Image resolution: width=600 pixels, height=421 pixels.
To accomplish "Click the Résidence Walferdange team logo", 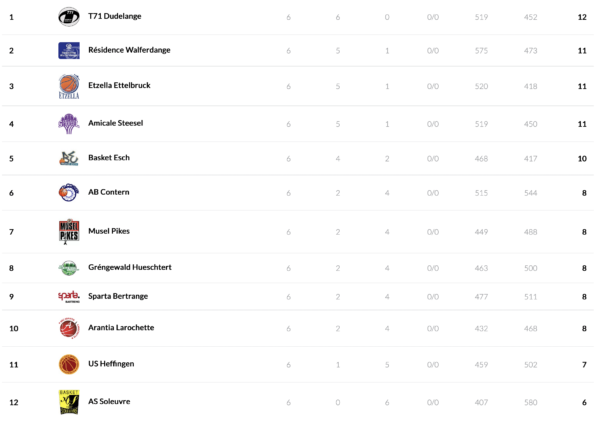I will [x=68, y=50].
